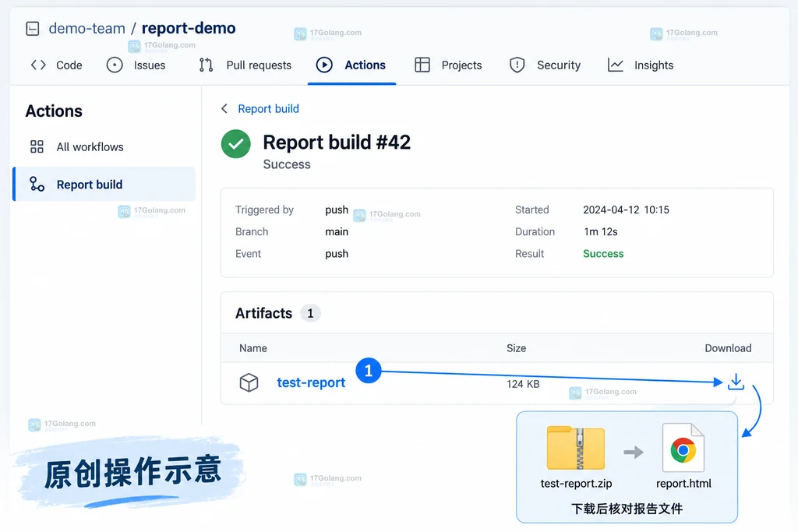The width and height of the screenshot is (798, 532).
Task: Click the Insights graph icon
Action: (x=616, y=65)
